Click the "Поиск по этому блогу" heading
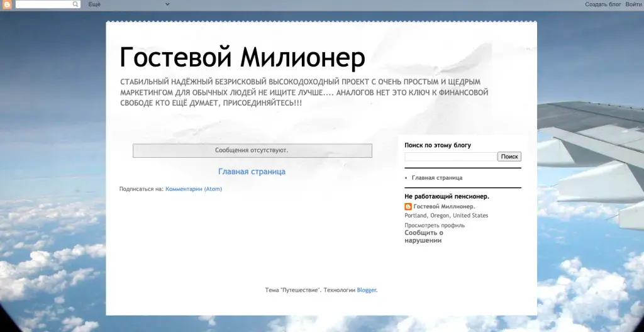Viewport: 644px width, 332px height. coord(438,145)
